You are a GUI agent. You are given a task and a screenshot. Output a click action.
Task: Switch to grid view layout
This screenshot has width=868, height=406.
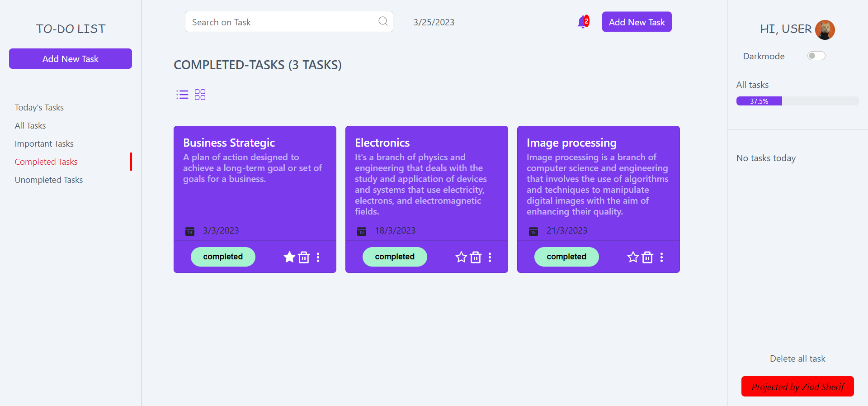pyautogui.click(x=200, y=95)
